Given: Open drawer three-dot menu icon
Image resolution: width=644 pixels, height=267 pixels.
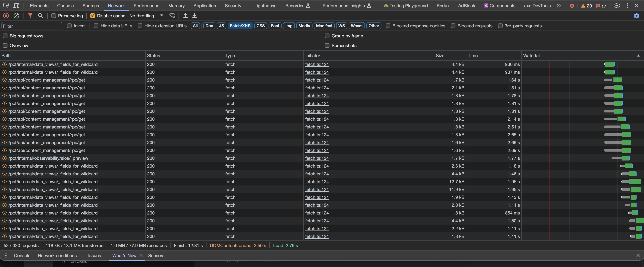Looking at the screenshot, I should (6, 255).
